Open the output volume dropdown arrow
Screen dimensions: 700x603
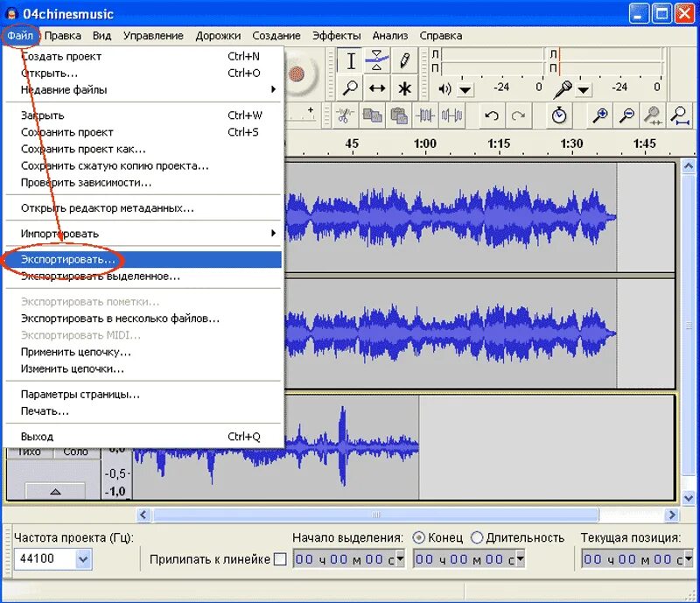465,90
